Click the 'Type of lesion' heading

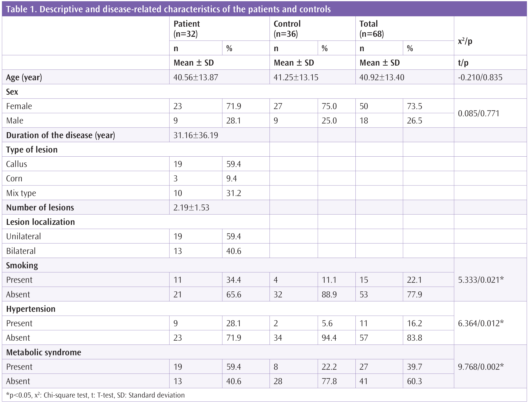[32, 150]
